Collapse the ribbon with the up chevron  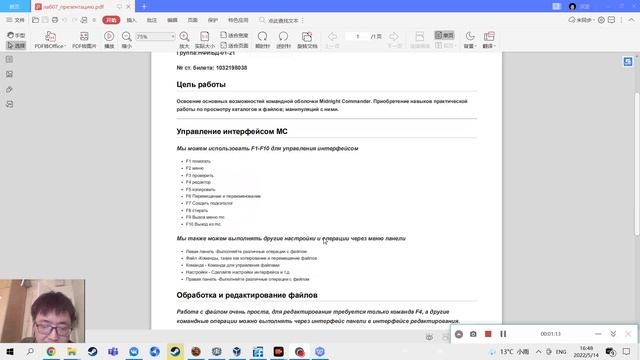(631, 20)
